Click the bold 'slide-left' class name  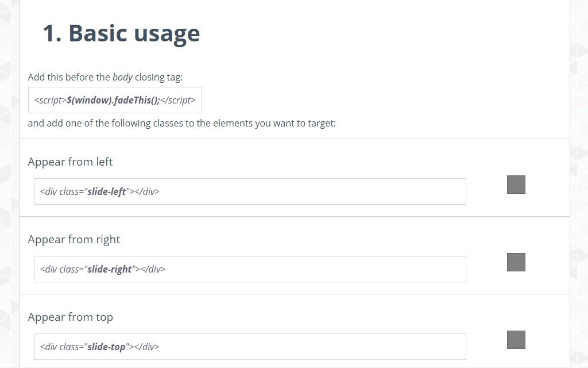106,191
